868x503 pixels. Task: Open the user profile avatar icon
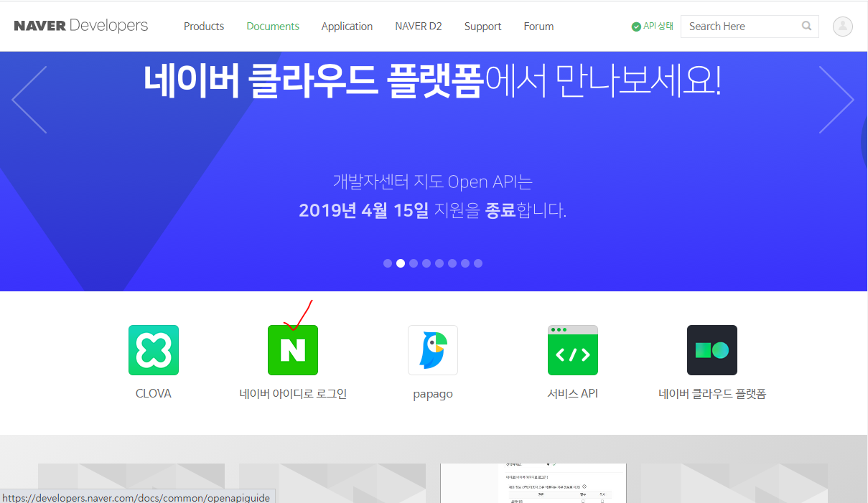click(843, 27)
